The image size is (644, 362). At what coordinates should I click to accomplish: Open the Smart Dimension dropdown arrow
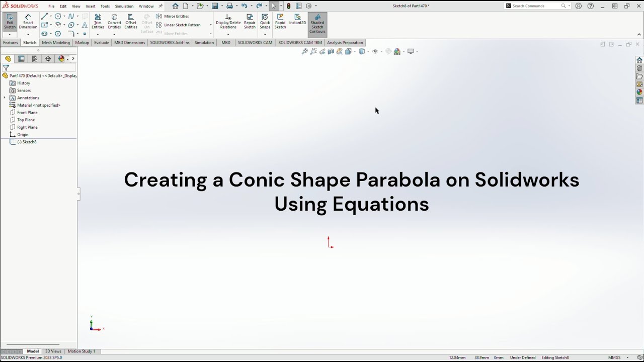coord(28,34)
